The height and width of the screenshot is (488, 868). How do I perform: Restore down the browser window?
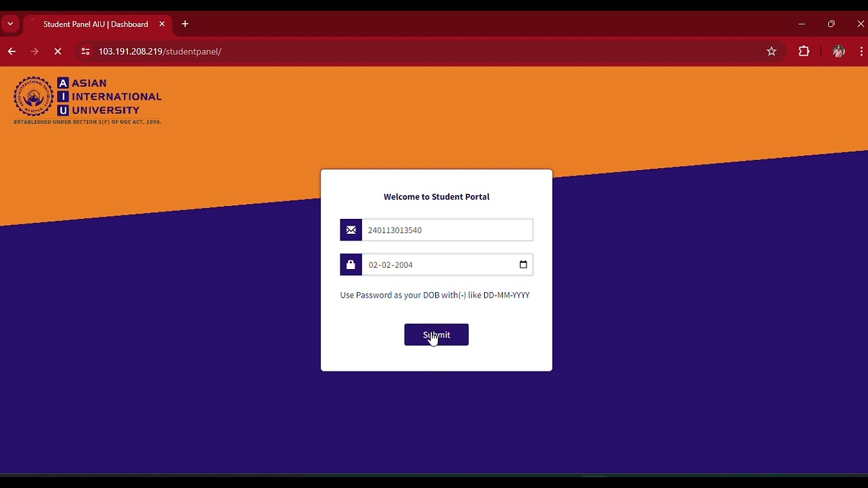coord(831,24)
